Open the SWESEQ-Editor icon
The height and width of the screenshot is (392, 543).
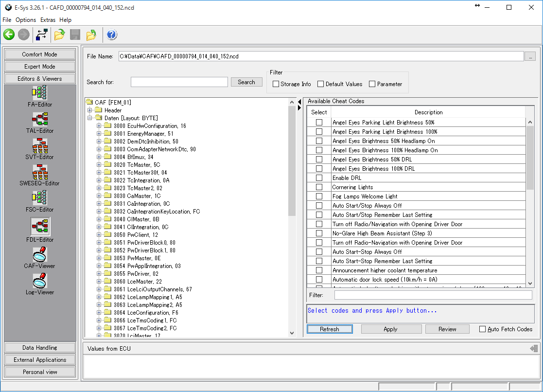pyautogui.click(x=40, y=172)
